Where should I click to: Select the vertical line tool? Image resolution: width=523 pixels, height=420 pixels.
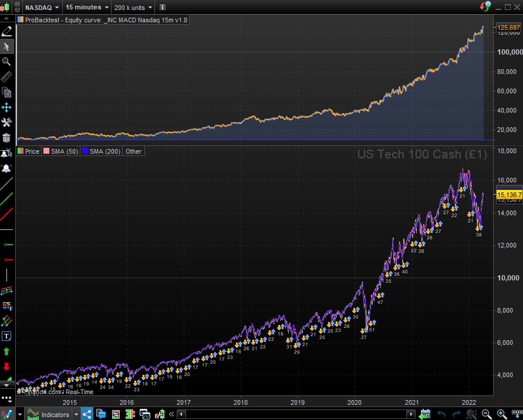6,275
